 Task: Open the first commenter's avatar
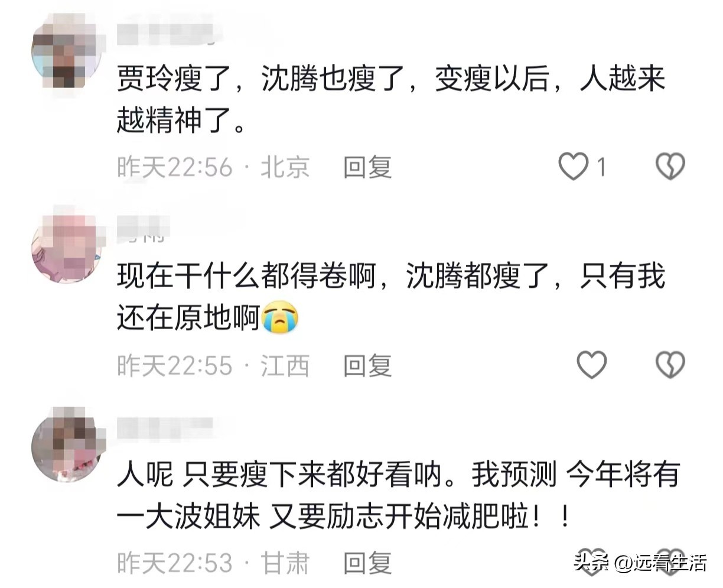tap(67, 50)
